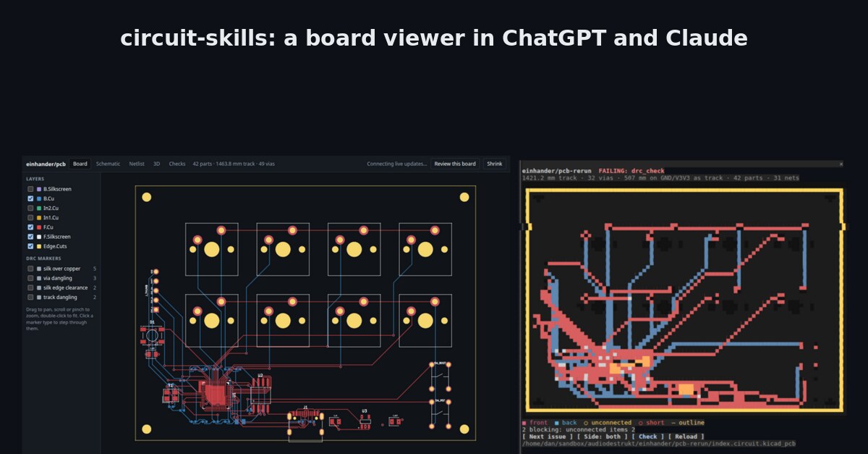Click the Shrink button
Image resolution: width=868 pixels, height=454 pixels.
click(x=495, y=164)
